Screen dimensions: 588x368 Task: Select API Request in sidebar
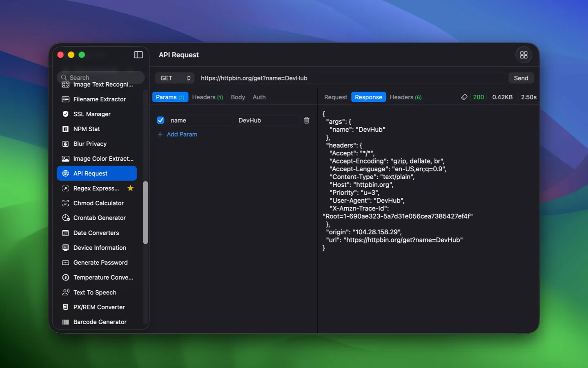pos(97,173)
